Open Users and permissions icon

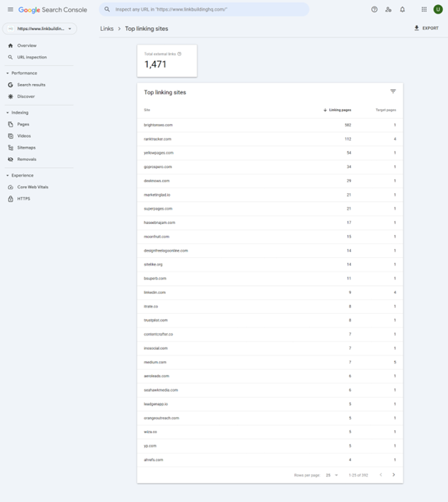388,9
